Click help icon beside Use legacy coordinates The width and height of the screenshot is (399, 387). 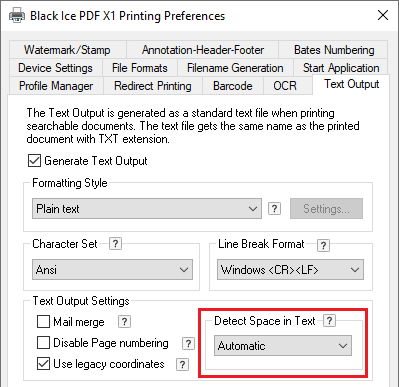coord(182,364)
